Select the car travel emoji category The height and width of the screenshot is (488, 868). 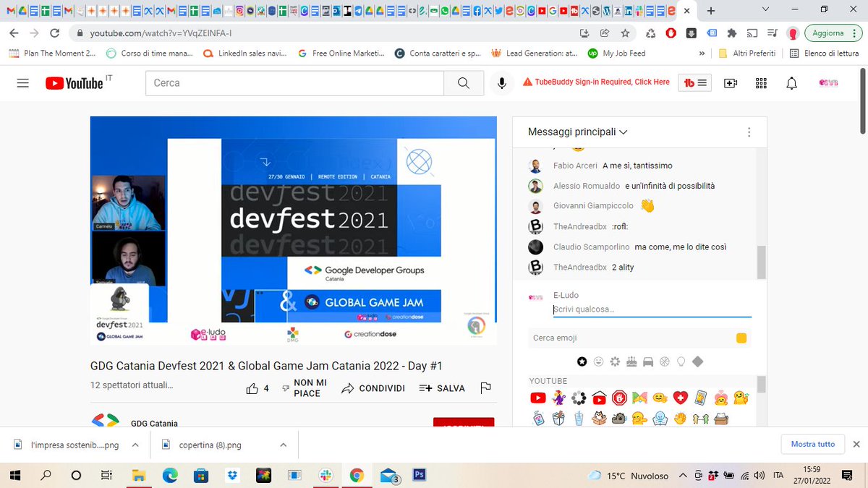(x=648, y=361)
